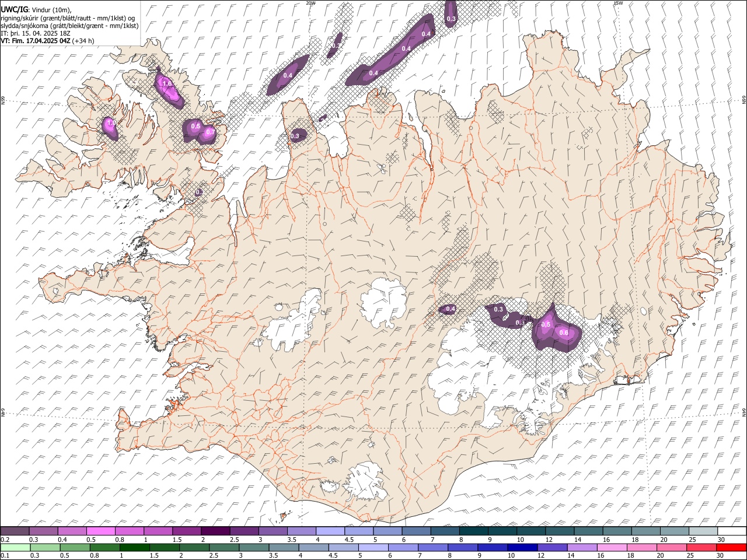Click the lower legend value label '0.1'
The height and width of the screenshot is (560, 747).
(x=5, y=556)
